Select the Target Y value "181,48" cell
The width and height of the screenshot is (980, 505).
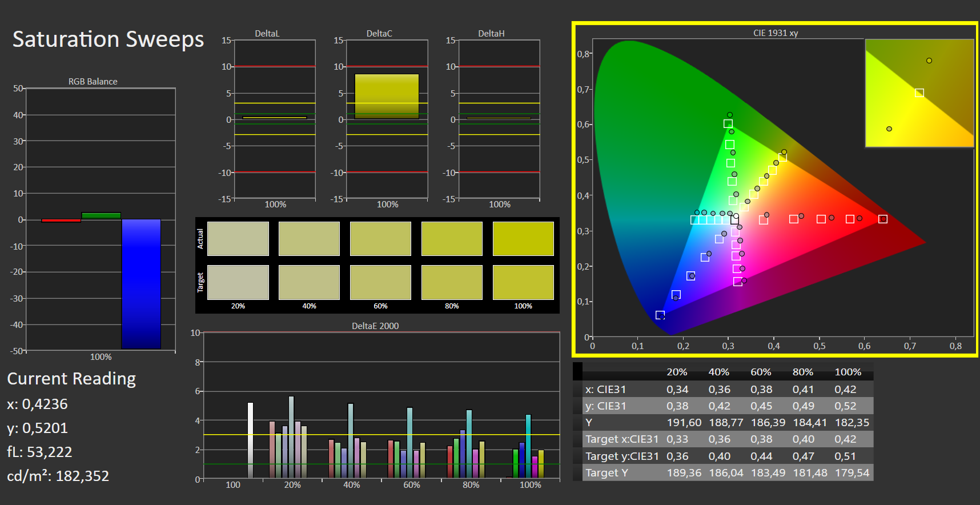[x=810, y=473]
